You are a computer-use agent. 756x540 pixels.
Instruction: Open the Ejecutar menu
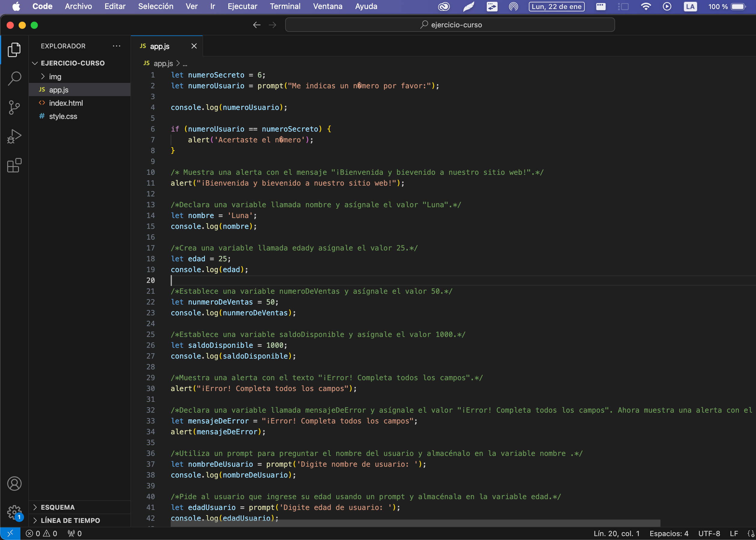click(242, 6)
